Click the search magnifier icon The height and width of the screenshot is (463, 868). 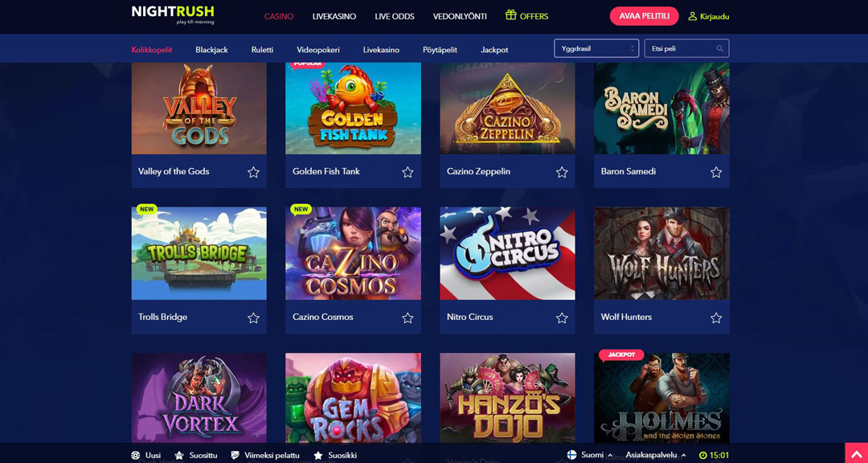click(x=719, y=49)
